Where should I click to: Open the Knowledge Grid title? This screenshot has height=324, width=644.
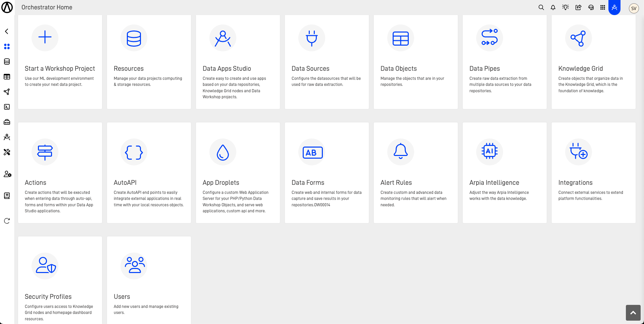coord(581,68)
